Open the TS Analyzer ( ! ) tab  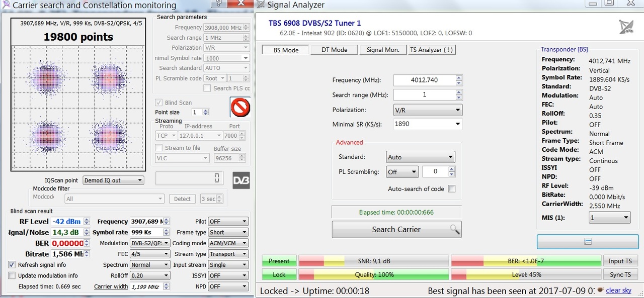click(431, 50)
